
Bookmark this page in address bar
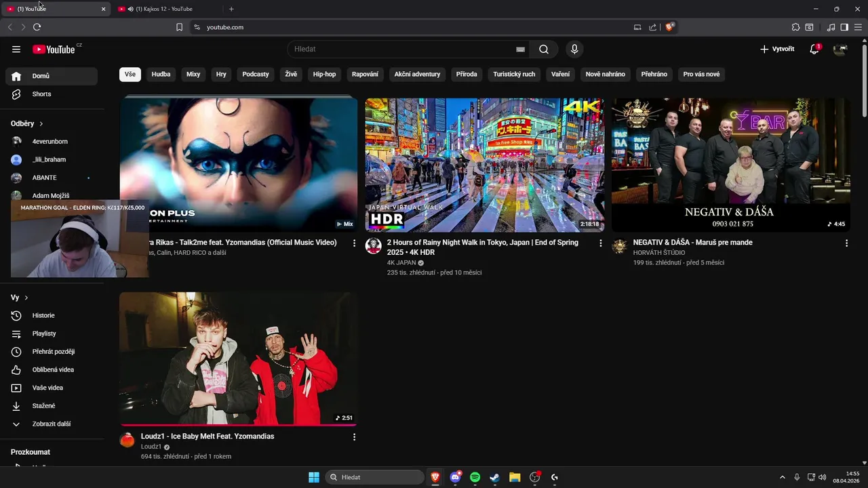[179, 27]
